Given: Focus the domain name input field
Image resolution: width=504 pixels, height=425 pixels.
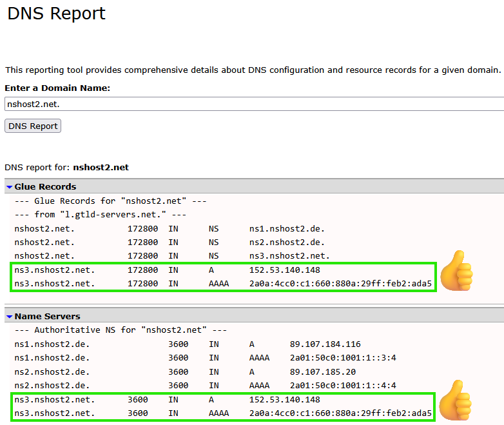Looking at the screenshot, I should [254, 104].
